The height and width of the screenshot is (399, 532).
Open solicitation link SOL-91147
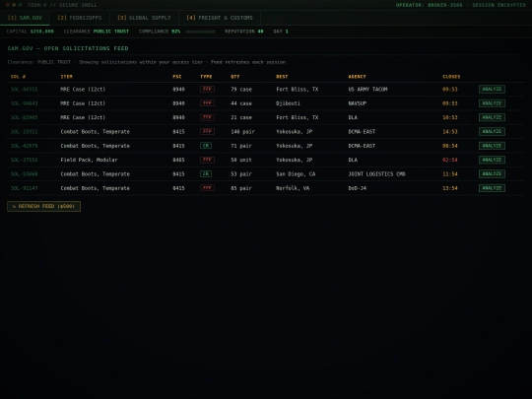coord(24,188)
